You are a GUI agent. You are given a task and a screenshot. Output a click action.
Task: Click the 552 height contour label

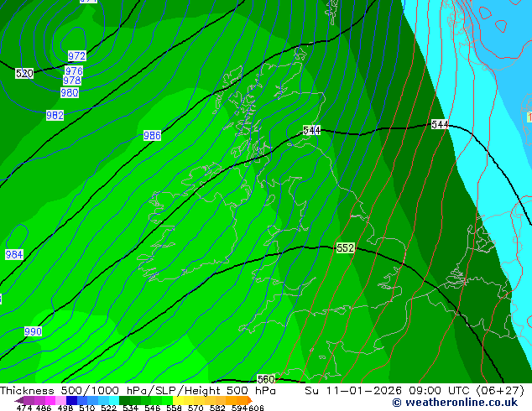[x=346, y=248]
